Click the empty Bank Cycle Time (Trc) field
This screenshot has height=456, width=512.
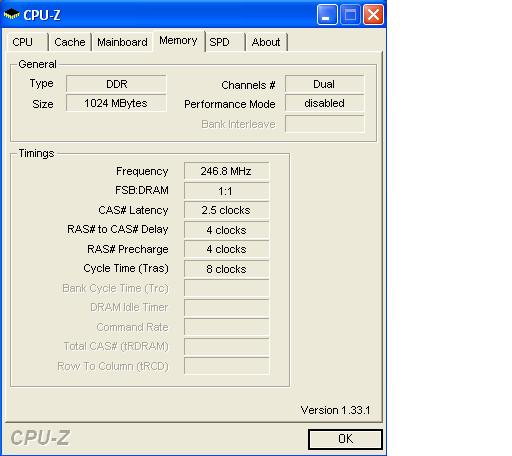click(226, 288)
